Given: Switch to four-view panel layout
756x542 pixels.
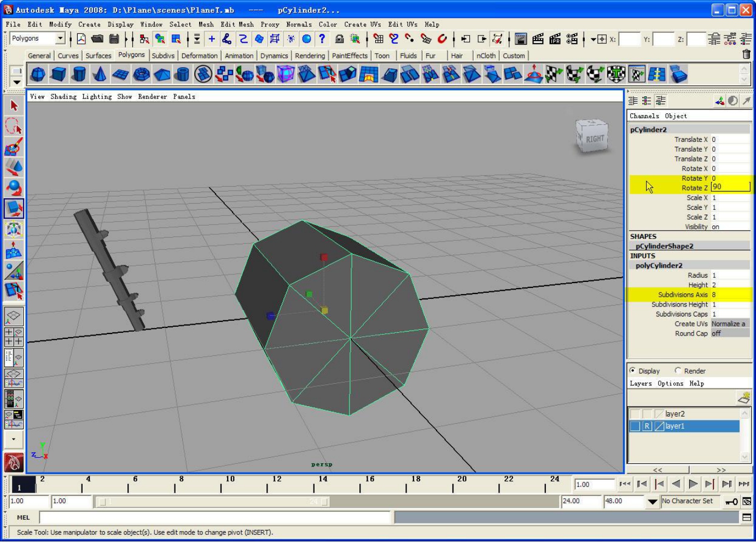Looking at the screenshot, I should (14, 337).
